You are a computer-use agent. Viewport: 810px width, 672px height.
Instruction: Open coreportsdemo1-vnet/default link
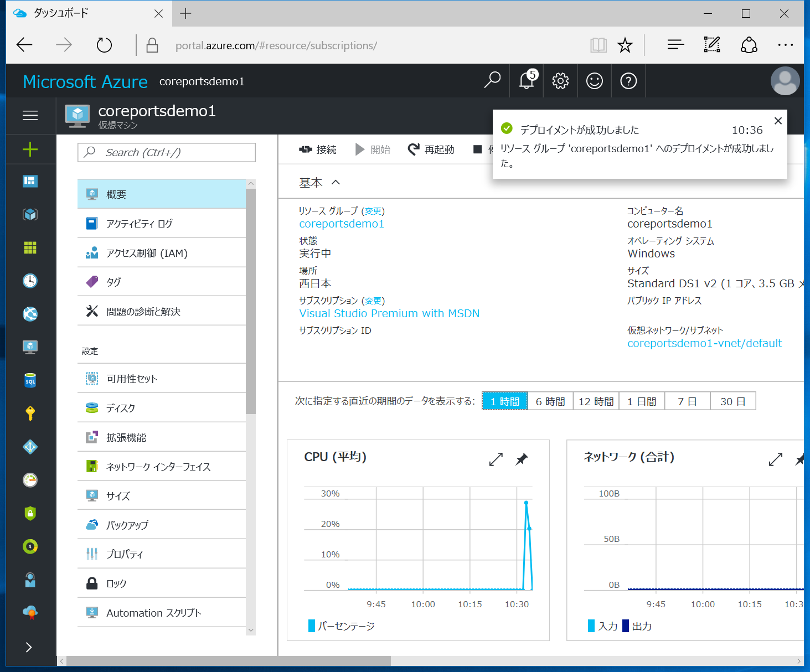click(705, 343)
